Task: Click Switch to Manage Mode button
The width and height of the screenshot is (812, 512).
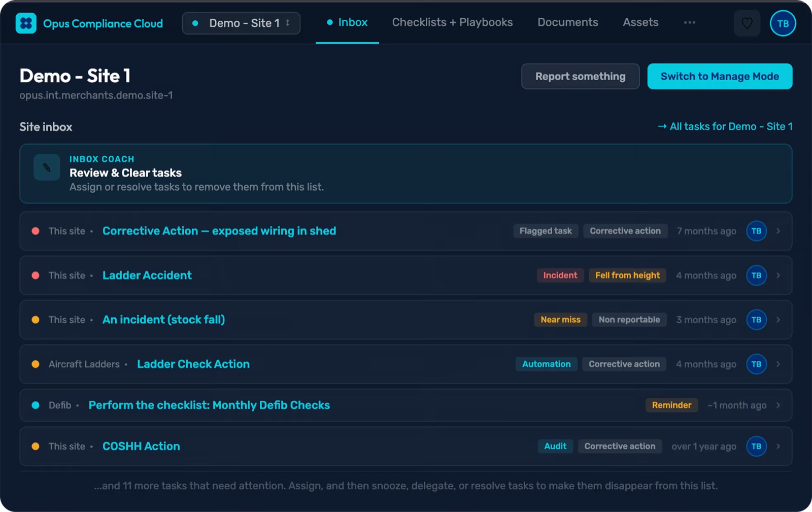Action: click(x=720, y=76)
